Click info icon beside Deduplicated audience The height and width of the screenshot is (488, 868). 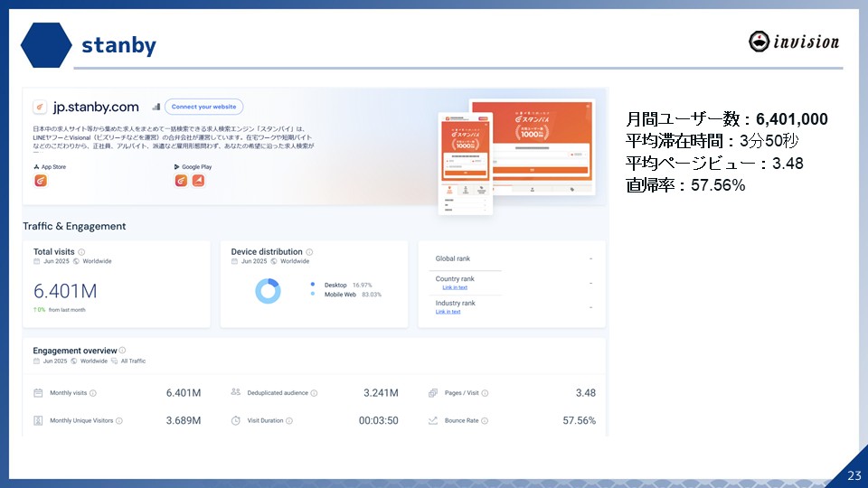314,393
